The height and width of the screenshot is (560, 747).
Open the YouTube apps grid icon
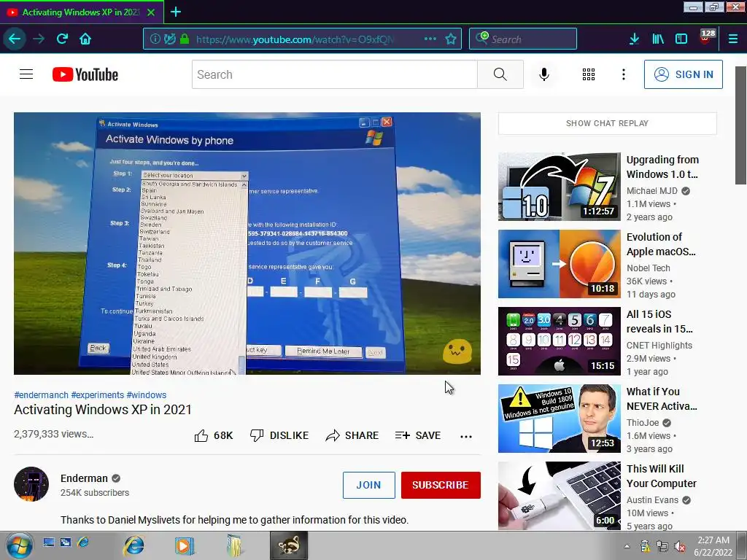coord(589,74)
